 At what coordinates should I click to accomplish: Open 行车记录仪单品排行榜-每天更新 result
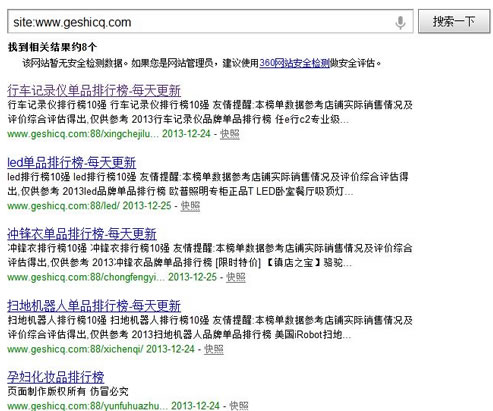94,90
